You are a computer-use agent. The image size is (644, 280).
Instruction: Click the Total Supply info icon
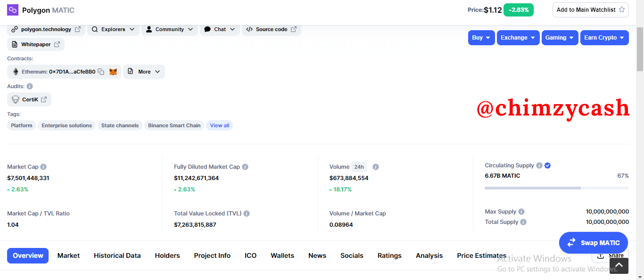(523, 222)
